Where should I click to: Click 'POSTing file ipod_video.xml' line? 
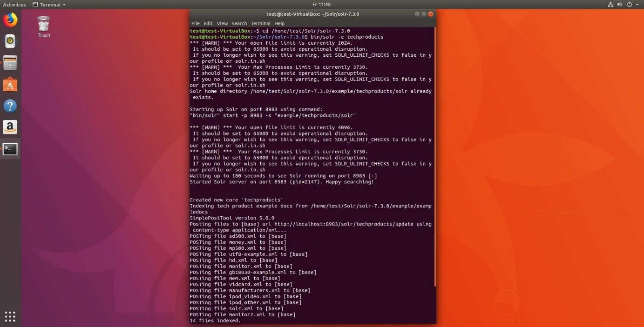245,297
